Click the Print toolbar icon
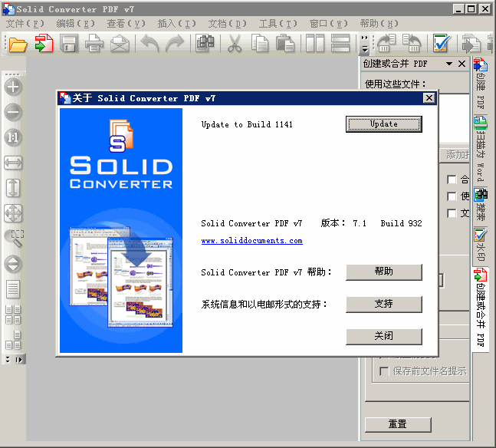Image resolution: width=496 pixels, height=448 pixels. 94,44
